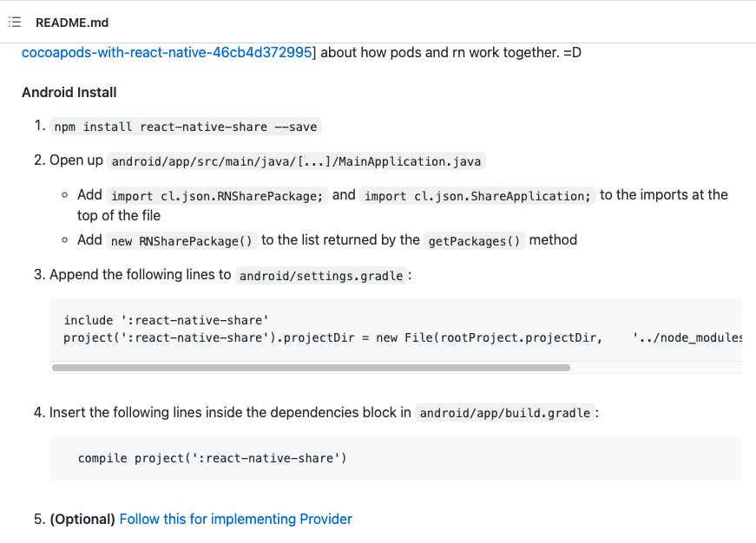
Task: Click the bold (Optional) step label
Action: [82, 519]
